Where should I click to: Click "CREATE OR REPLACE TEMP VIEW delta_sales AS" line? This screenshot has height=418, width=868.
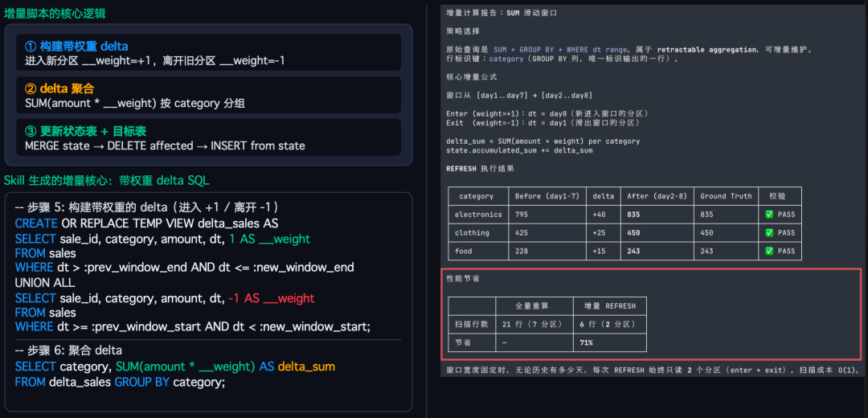coord(147,223)
